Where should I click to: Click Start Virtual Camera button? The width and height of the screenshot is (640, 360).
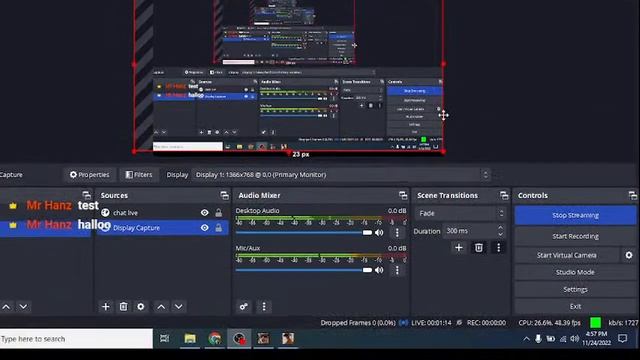(567, 255)
